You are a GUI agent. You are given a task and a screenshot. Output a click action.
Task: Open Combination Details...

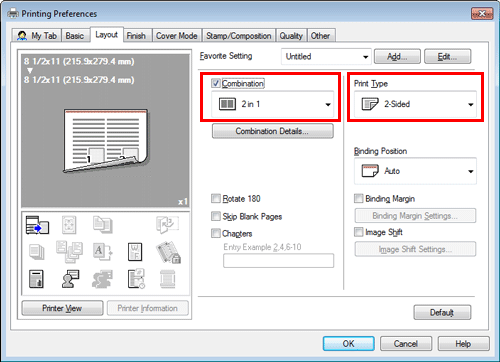[x=272, y=131]
